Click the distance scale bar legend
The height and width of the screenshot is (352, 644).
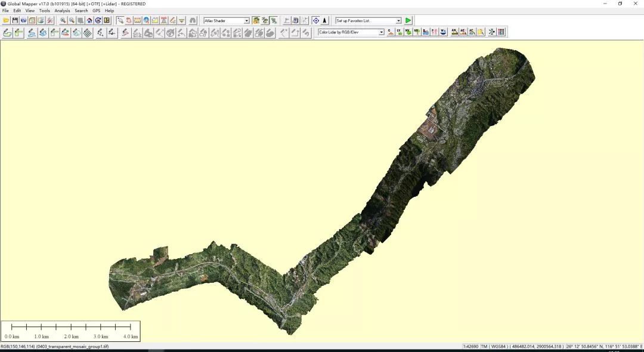[x=71, y=331]
